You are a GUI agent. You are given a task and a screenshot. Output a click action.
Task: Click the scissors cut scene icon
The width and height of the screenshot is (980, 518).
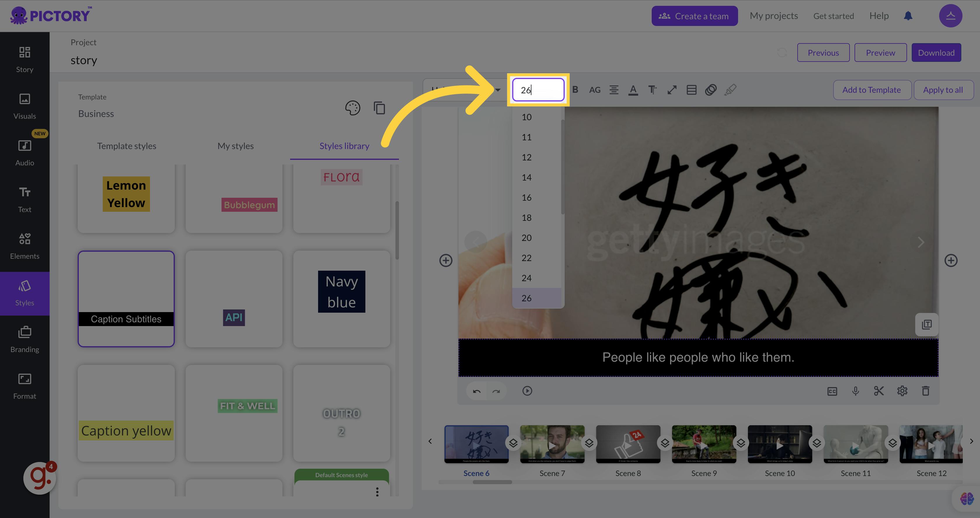879,391
